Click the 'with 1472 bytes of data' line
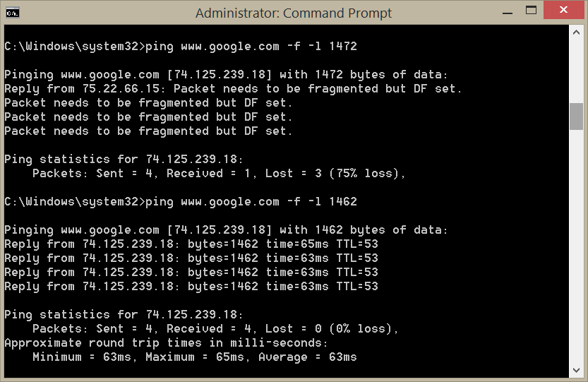The width and height of the screenshot is (588, 382). pyautogui.click(x=226, y=75)
